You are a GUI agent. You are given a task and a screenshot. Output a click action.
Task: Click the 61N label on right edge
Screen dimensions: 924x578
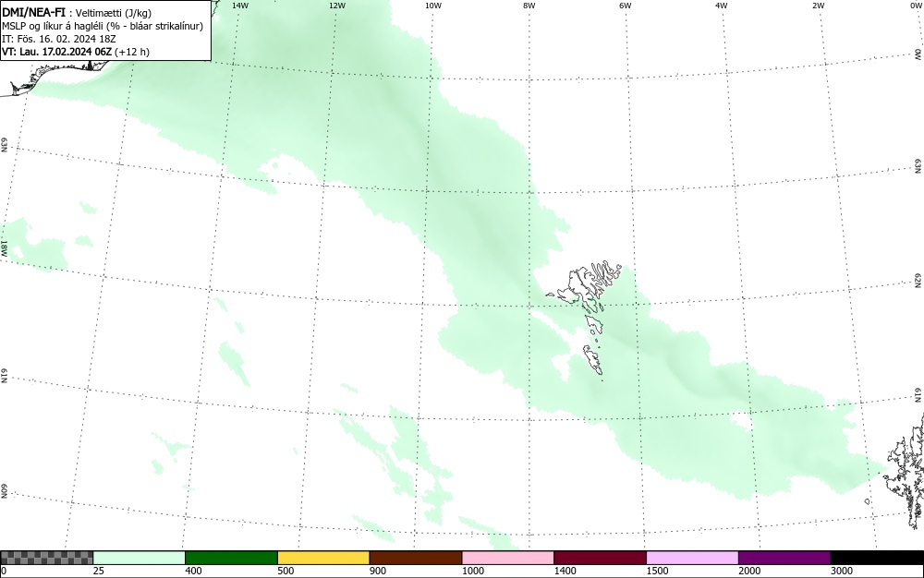(918, 395)
